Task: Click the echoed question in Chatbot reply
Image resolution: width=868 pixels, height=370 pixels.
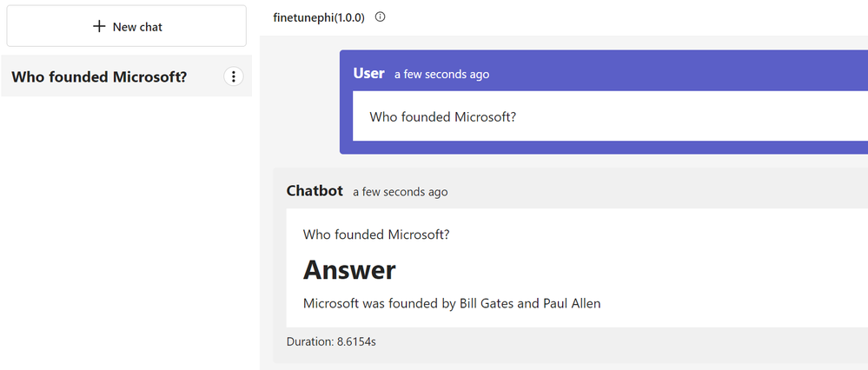Action: (x=376, y=235)
